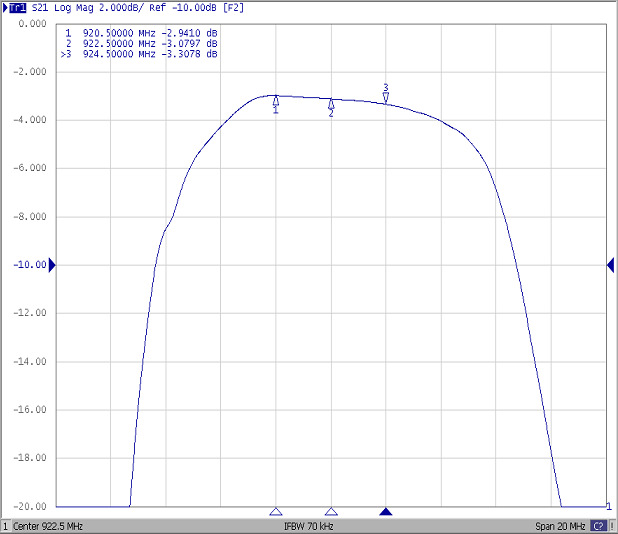Click right reference level arrow indicator

[x=610, y=264]
